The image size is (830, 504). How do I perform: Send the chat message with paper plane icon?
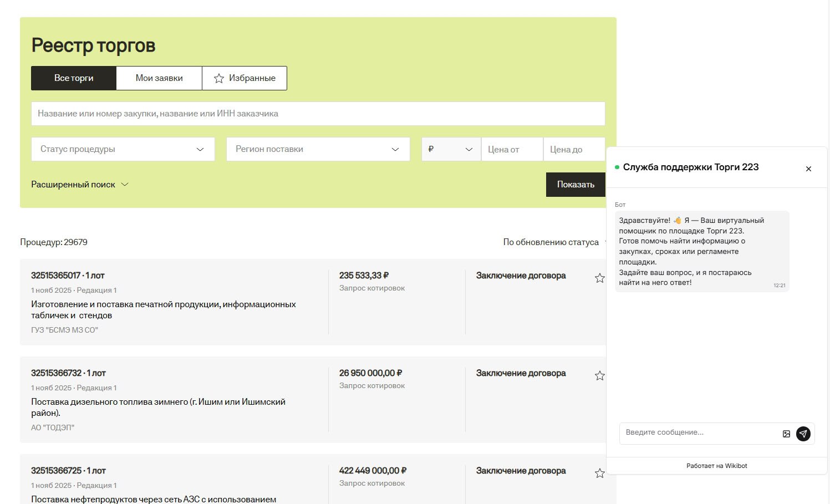pyautogui.click(x=803, y=434)
